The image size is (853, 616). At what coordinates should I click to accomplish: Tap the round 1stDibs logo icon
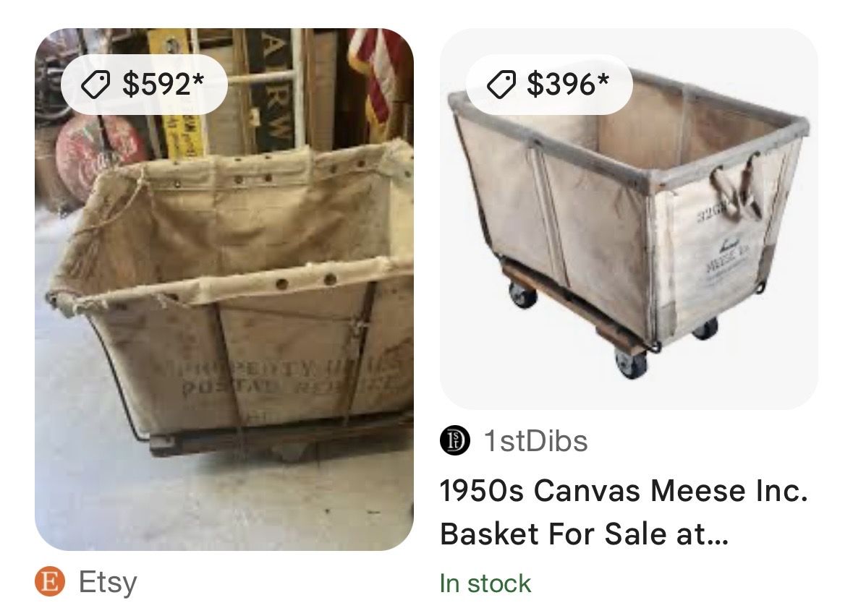(454, 440)
